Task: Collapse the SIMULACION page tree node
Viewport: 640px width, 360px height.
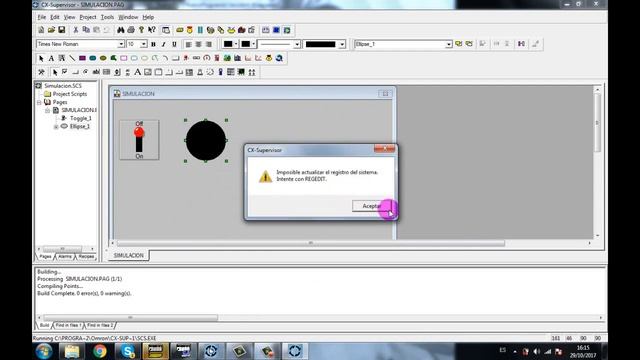Action: click(48, 110)
